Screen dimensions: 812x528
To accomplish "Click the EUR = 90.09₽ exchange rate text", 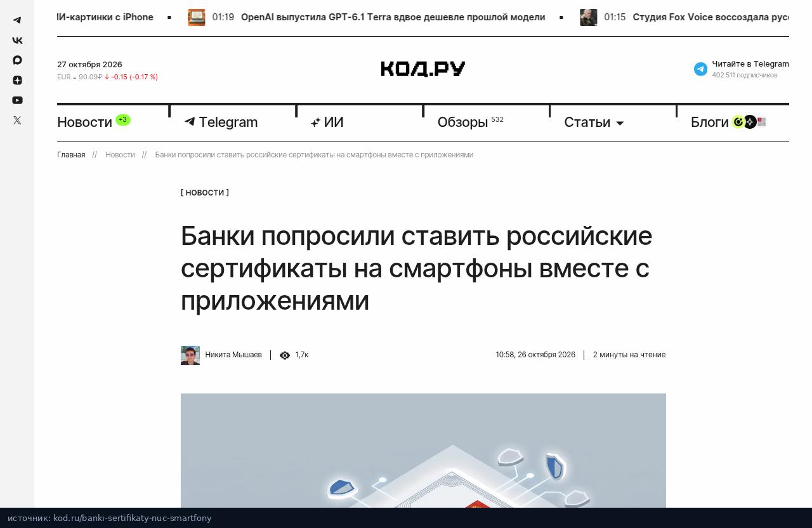I will 80,77.
